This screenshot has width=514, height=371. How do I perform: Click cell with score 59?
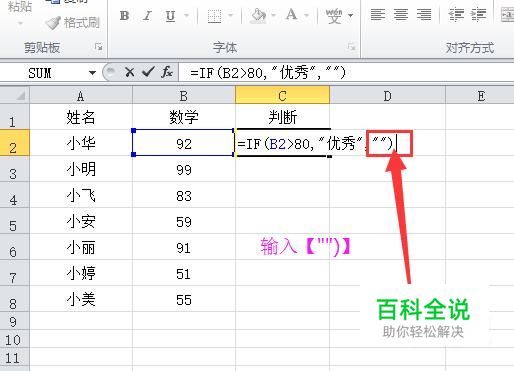pyautogui.click(x=184, y=221)
